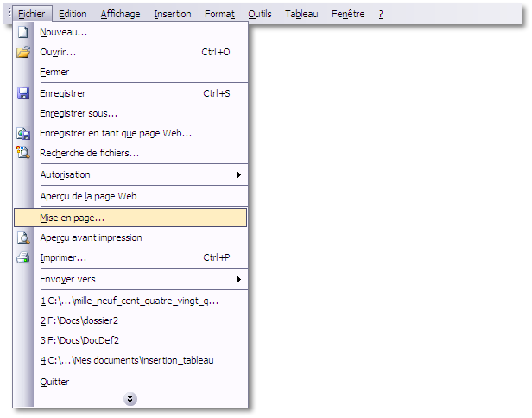
Task: Click the print preview magnifier icon
Action: 23,237
